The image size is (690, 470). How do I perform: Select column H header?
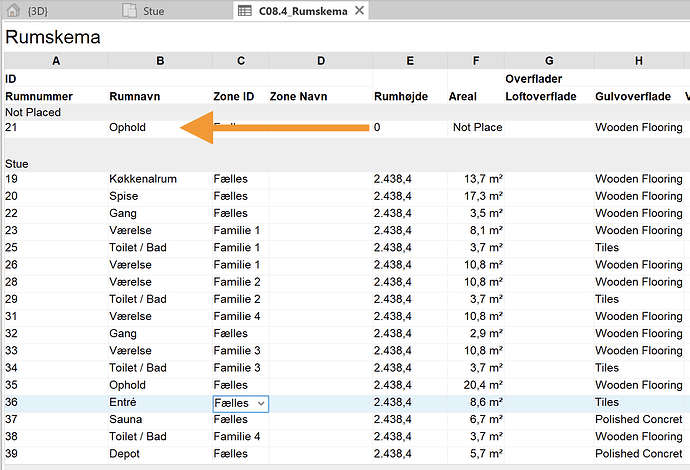(x=639, y=61)
